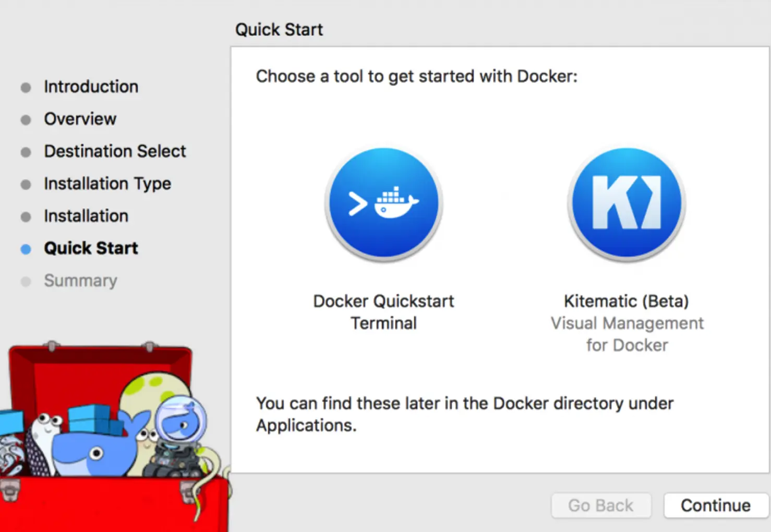Click the 'Choose a tool to get started' heading
This screenshot has height=532, width=771.
(417, 77)
